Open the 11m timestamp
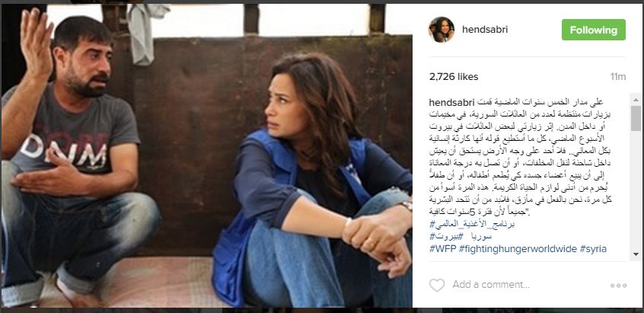Viewport: 644px width, 313px height. coord(617,76)
